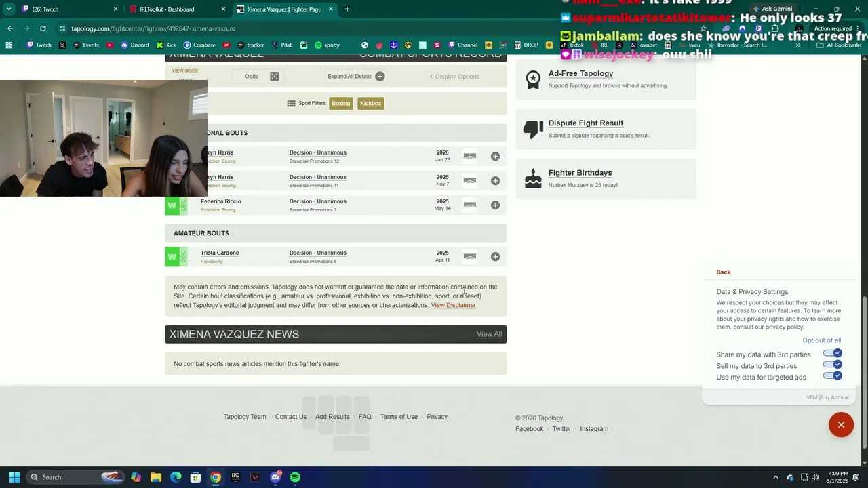Expand details for the Nov 7 2025 bout

(x=495, y=180)
